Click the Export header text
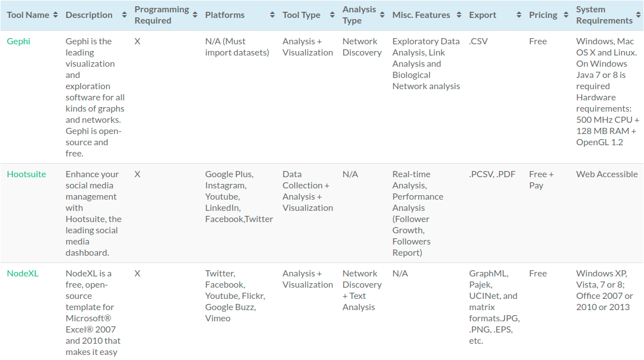 pos(483,15)
